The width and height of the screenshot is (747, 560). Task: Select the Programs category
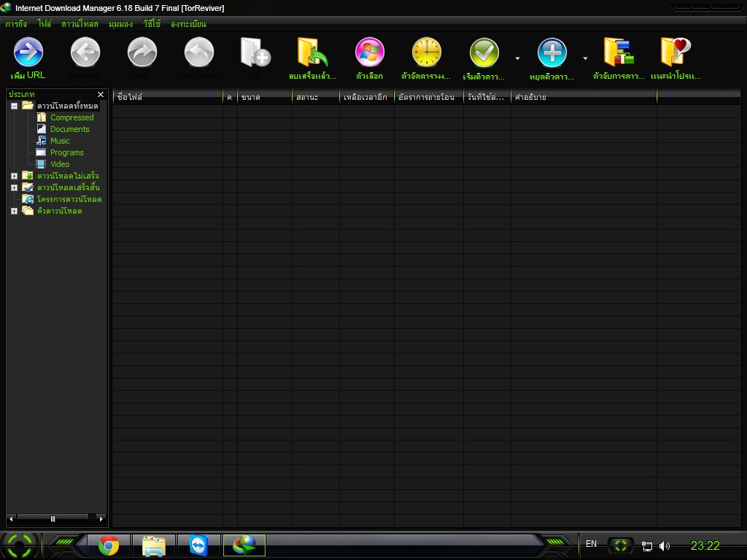click(66, 152)
